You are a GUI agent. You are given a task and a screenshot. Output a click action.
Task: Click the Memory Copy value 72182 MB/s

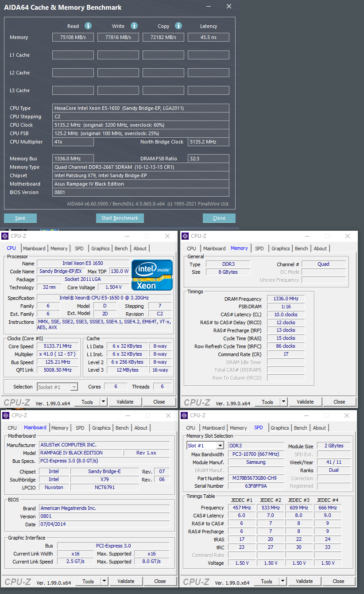pyautogui.click(x=163, y=37)
